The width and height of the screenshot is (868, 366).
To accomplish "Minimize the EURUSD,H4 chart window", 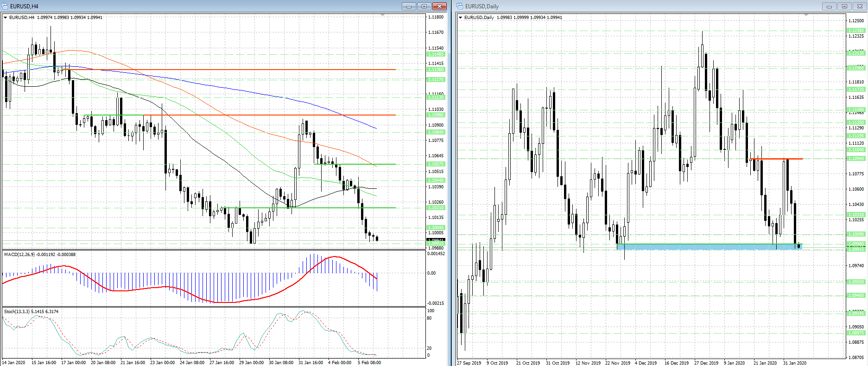I will coord(409,6).
